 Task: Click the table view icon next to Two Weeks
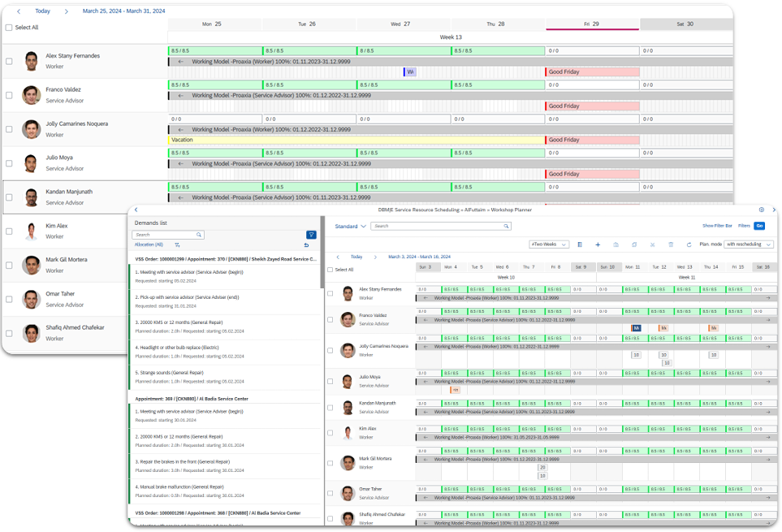click(580, 244)
